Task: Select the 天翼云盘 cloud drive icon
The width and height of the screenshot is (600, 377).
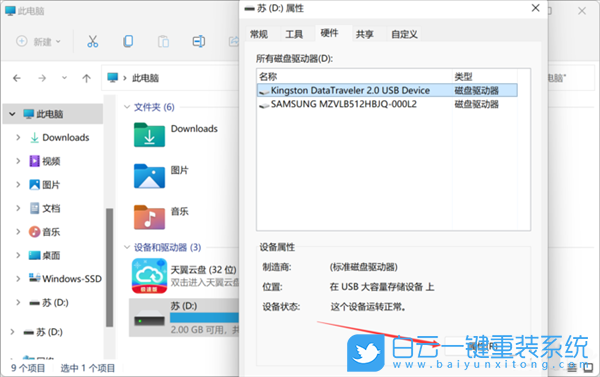Action: point(149,276)
